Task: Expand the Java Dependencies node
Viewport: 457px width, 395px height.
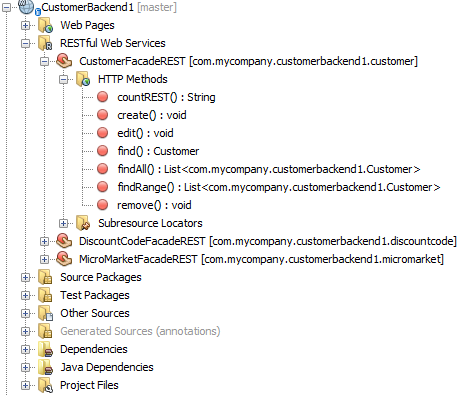Action: tap(25, 367)
